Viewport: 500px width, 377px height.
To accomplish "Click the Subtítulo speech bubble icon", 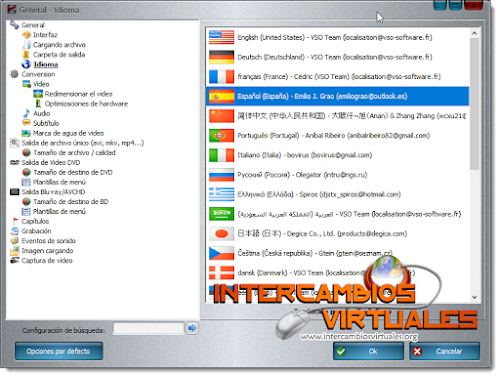I will point(26,123).
